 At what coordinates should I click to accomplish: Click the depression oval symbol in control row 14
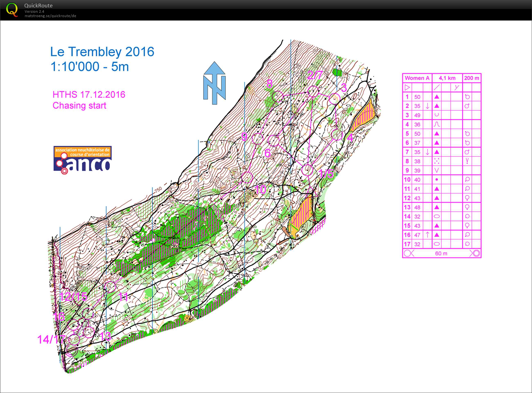pos(436,216)
